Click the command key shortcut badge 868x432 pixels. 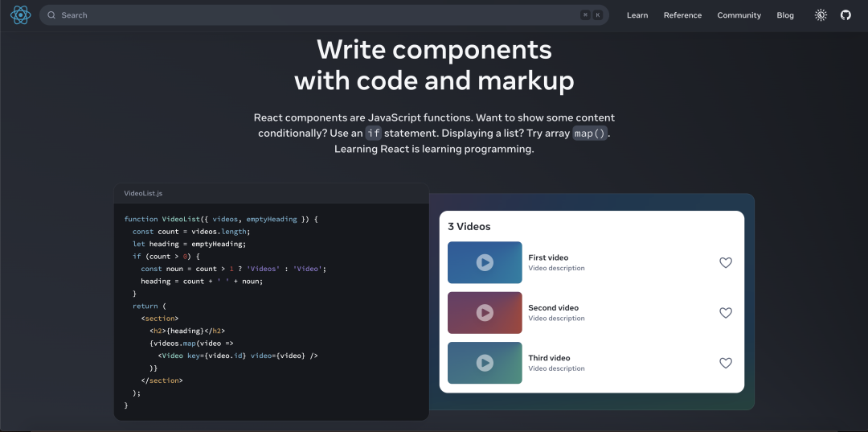pyautogui.click(x=585, y=15)
